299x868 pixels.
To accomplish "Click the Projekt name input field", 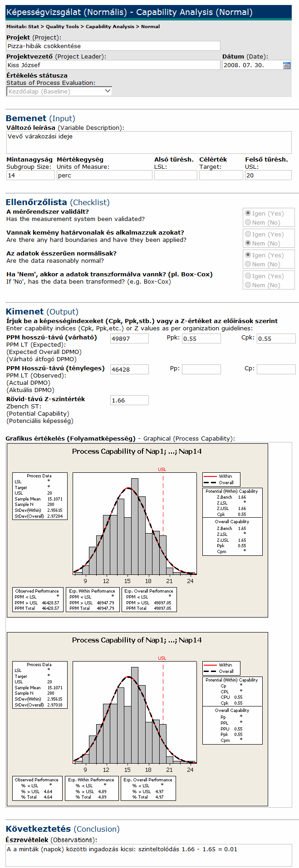I will tap(113, 46).
